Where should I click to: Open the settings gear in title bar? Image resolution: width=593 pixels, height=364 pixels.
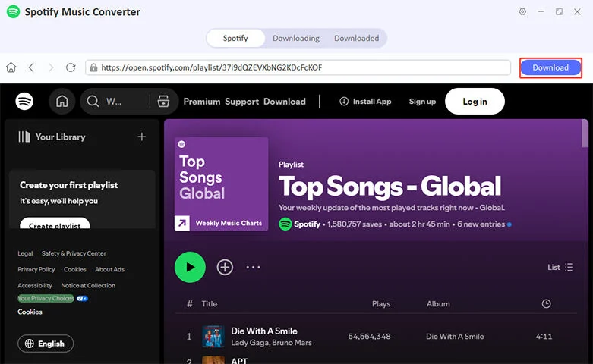click(x=522, y=11)
